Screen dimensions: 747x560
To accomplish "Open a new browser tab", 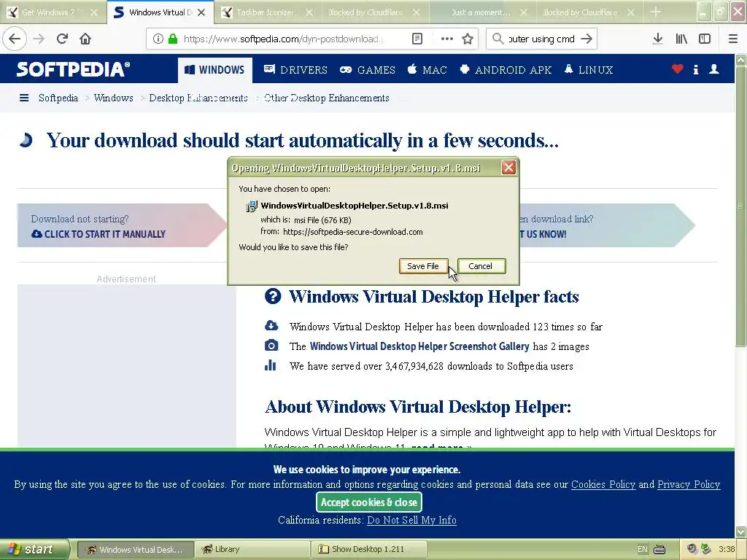I will [656, 12].
